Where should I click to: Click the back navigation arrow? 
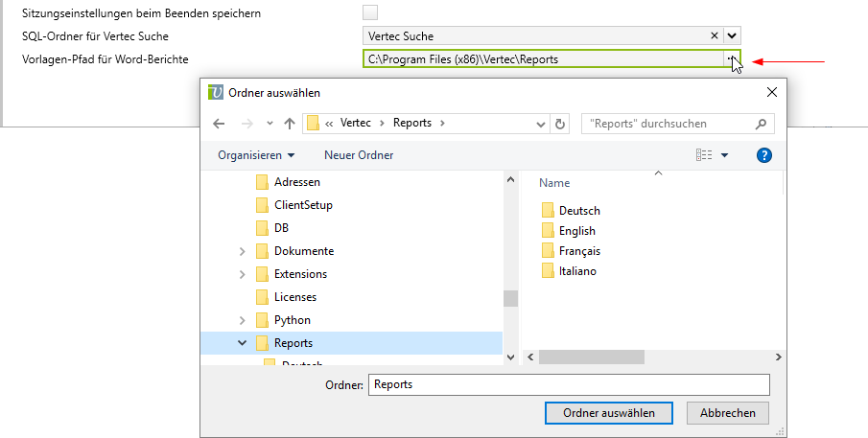click(x=219, y=124)
